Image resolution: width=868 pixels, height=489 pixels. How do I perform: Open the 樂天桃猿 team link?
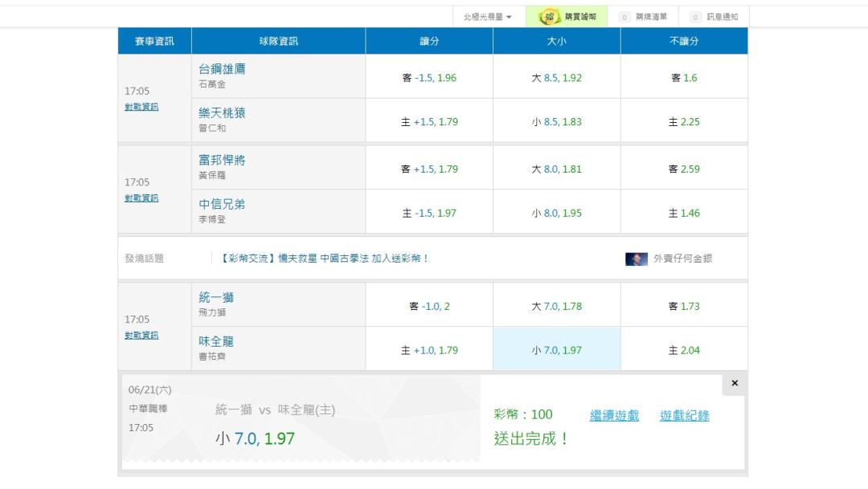click(x=222, y=113)
